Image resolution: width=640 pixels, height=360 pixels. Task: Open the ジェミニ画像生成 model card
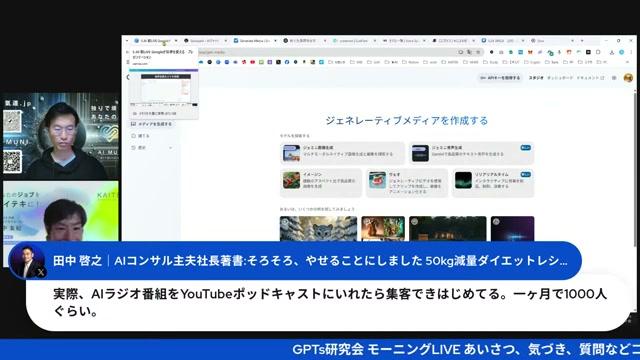342,153
